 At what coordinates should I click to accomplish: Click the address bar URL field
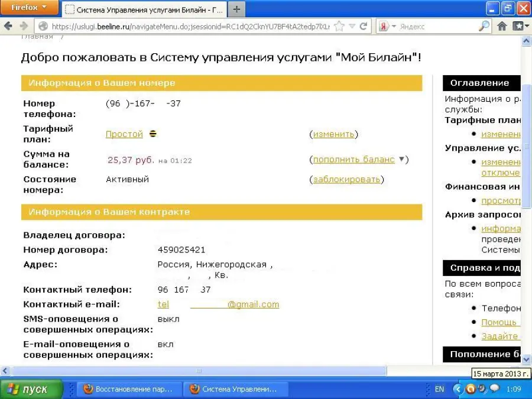click(x=190, y=27)
